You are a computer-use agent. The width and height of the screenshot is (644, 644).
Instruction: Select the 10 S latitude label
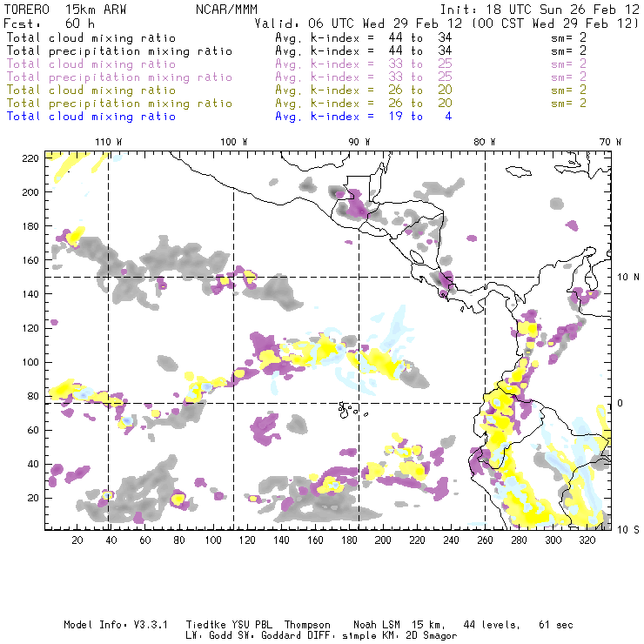pyautogui.click(x=628, y=529)
